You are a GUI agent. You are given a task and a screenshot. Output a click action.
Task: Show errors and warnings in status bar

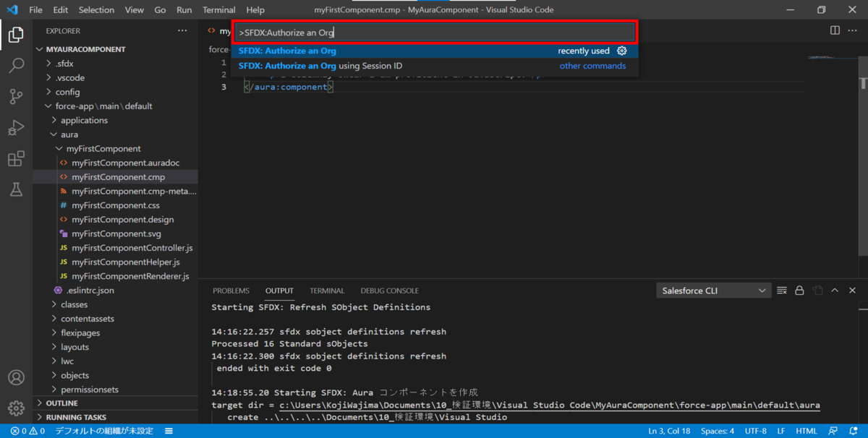(x=27, y=431)
